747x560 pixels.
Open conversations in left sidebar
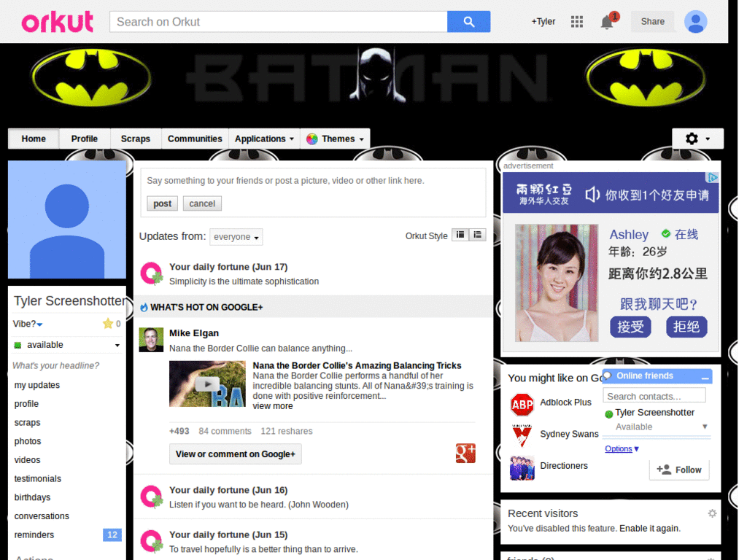click(42, 516)
